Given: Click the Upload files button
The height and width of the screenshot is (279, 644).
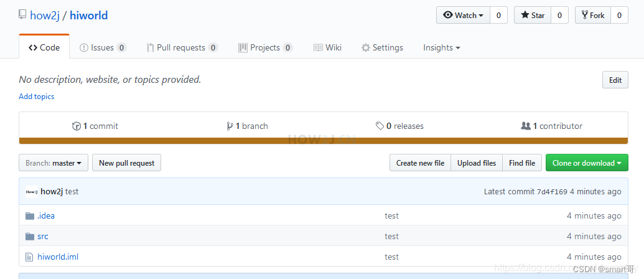Looking at the screenshot, I should tap(477, 163).
